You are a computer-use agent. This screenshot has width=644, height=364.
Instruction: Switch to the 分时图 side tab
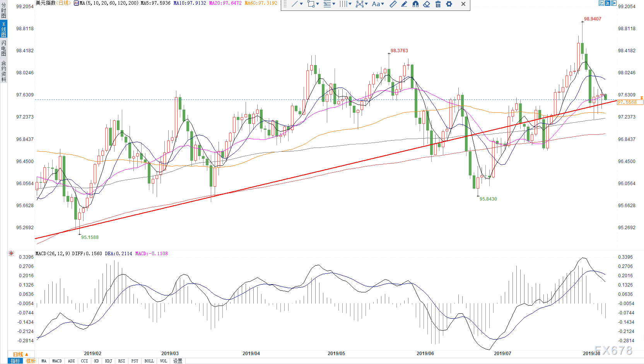point(3,10)
